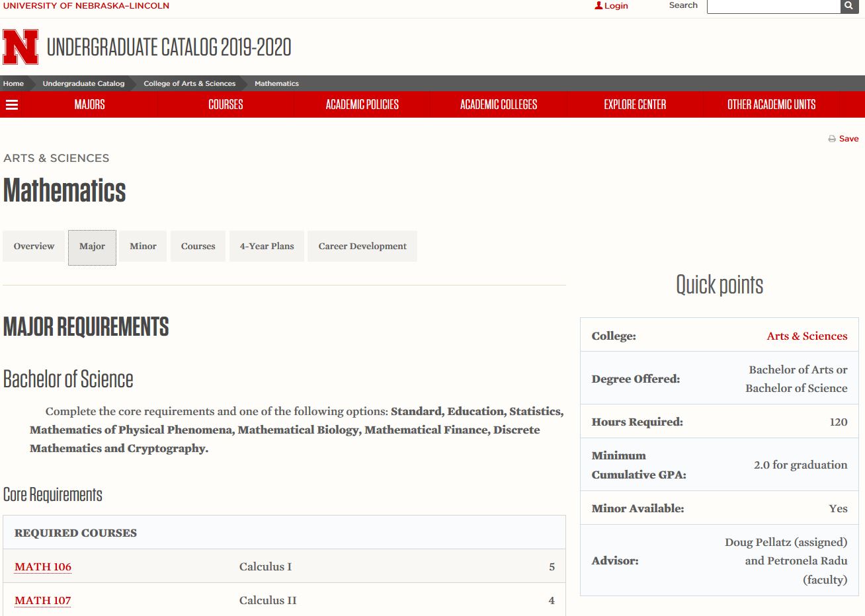
Task: Open the Other Academic Units menu
Action: (771, 104)
